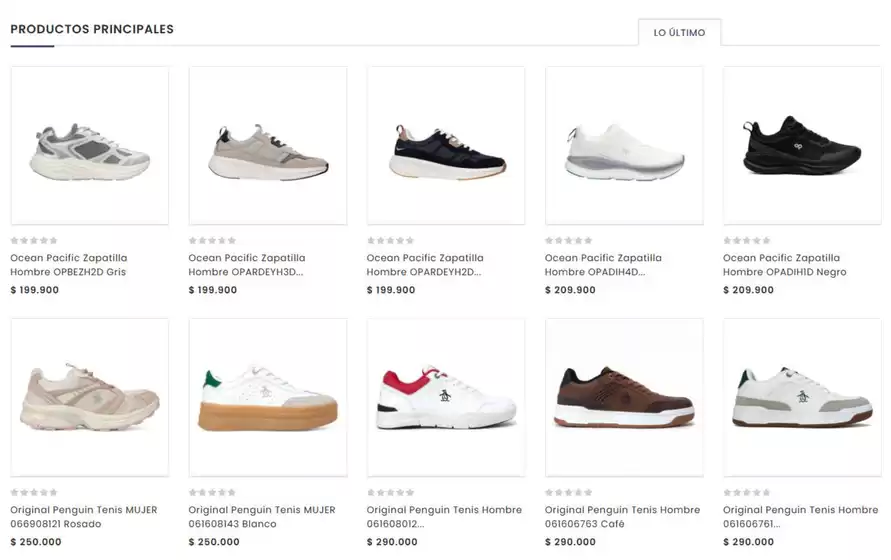The width and height of the screenshot is (891, 560).
Task: Click the pink Penguin 066908121 Rosado image
Action: click(x=90, y=397)
